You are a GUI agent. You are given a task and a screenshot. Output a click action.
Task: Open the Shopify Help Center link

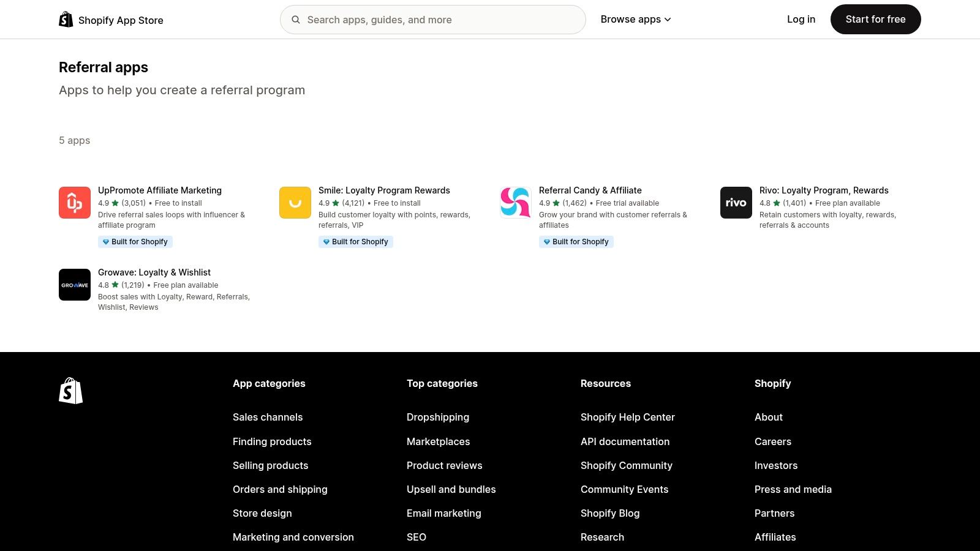pyautogui.click(x=627, y=417)
